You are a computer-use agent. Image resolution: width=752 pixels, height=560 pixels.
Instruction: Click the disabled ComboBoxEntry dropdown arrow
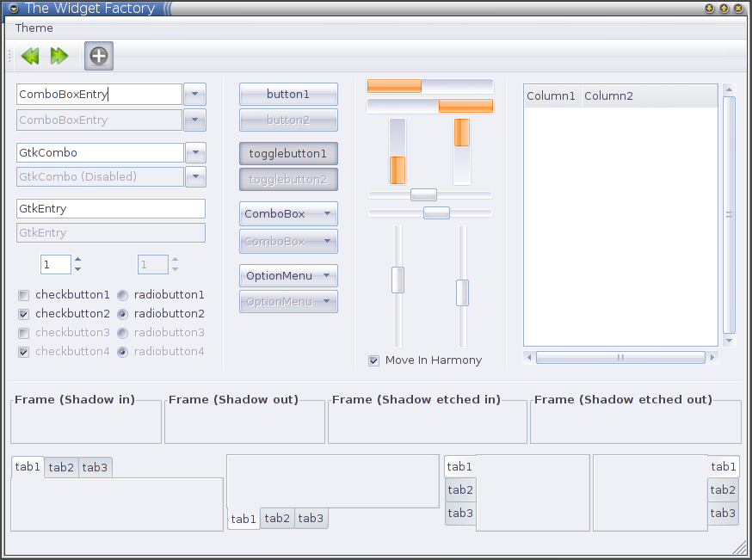[x=194, y=120]
